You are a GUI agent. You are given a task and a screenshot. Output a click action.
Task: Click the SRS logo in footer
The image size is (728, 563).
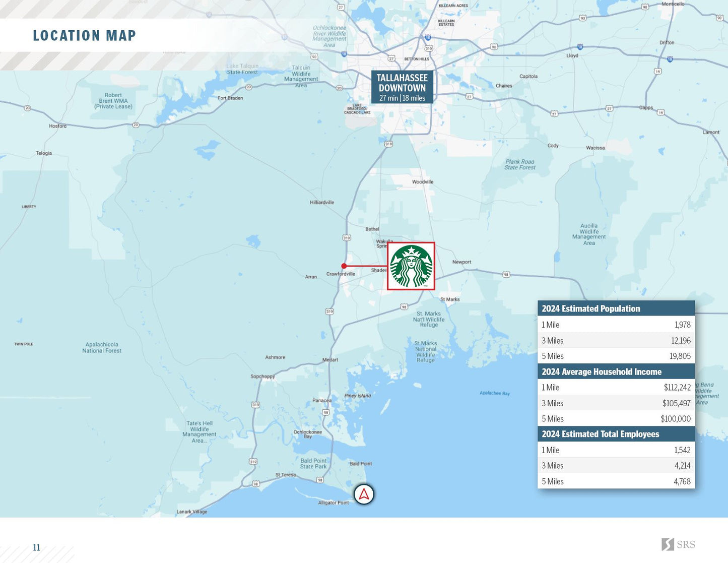click(678, 544)
